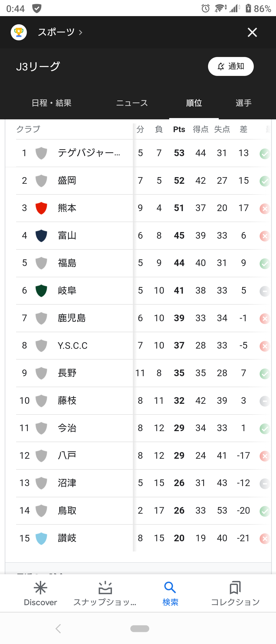Tap the Pts column header
The height and width of the screenshot is (644, 276).
click(x=179, y=130)
